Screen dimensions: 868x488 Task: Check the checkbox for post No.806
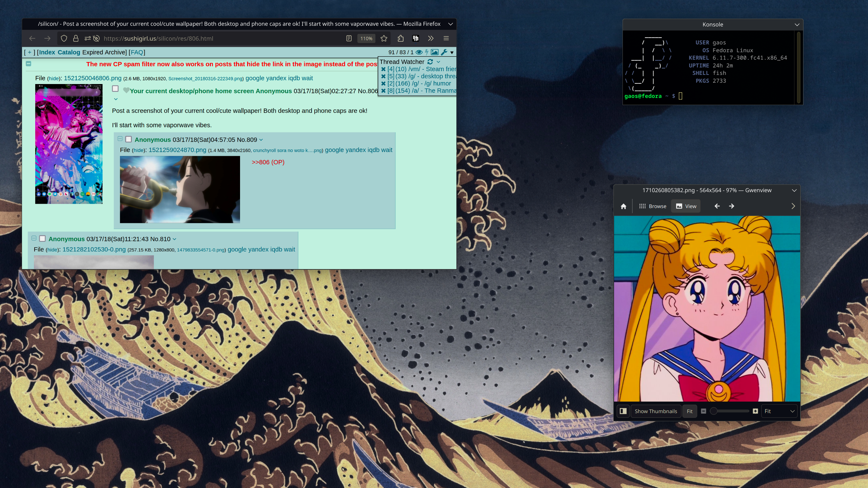[115, 89]
